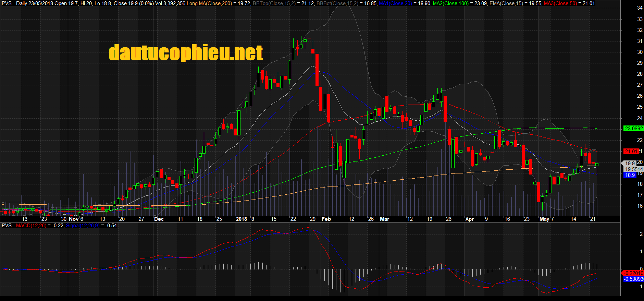Click the 'Signal(12,26,9) = -0.54' indicator label
644x301 pixels.
(91, 226)
